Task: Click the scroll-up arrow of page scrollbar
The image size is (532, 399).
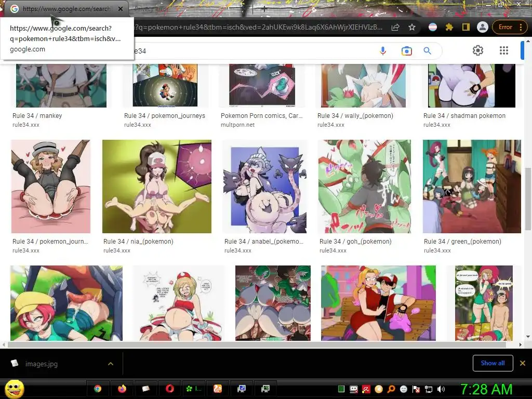Action: [x=528, y=42]
